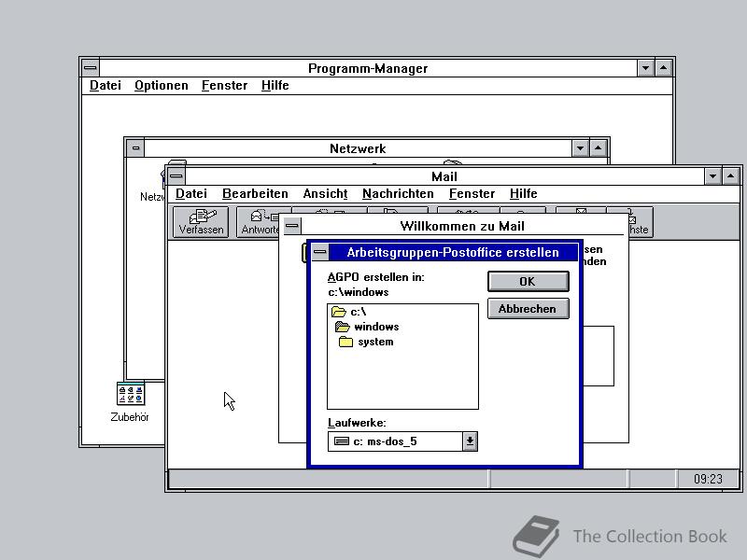Confirm with the OK button
Viewport: 747px width, 560px height.
click(x=528, y=282)
